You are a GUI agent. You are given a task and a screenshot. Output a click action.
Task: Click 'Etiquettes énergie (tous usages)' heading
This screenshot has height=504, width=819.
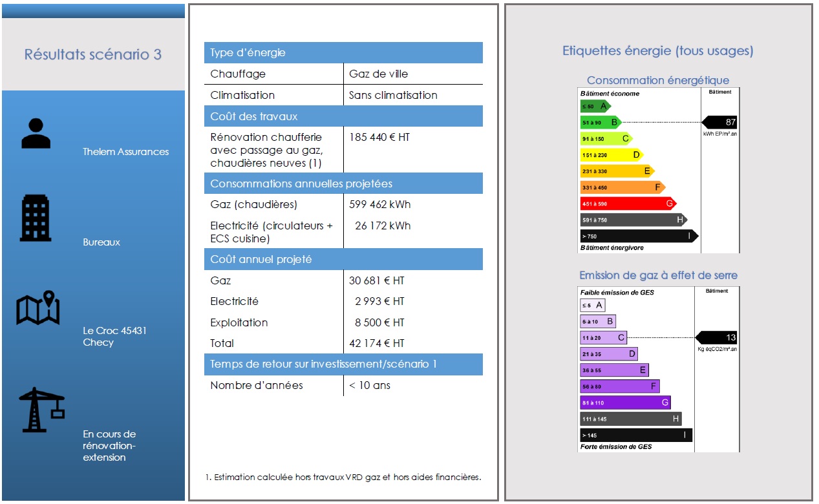click(657, 50)
